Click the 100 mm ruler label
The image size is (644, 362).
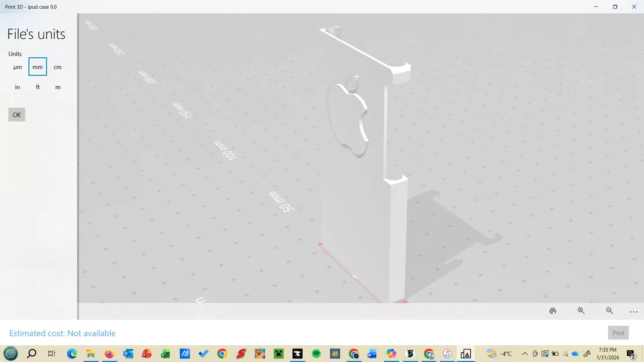click(226, 150)
